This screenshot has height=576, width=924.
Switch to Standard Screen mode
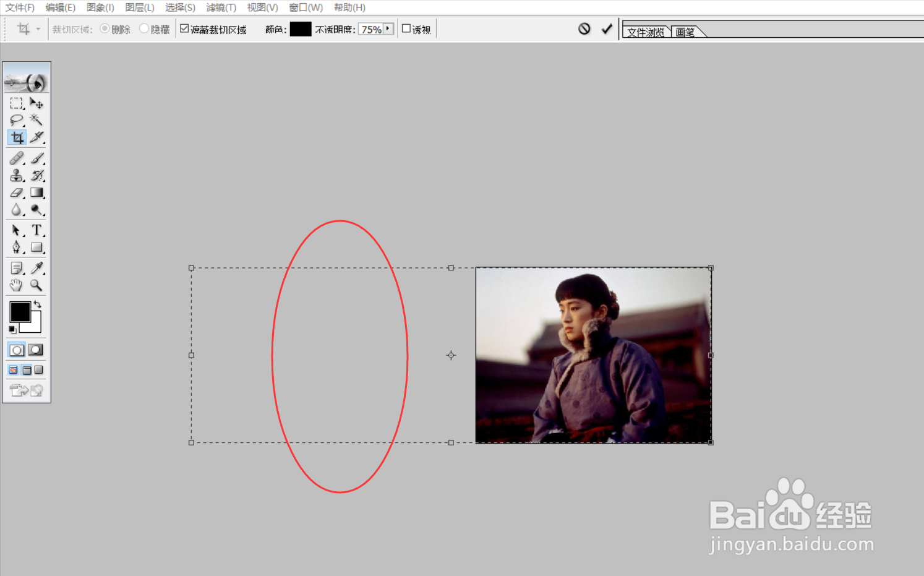point(14,370)
